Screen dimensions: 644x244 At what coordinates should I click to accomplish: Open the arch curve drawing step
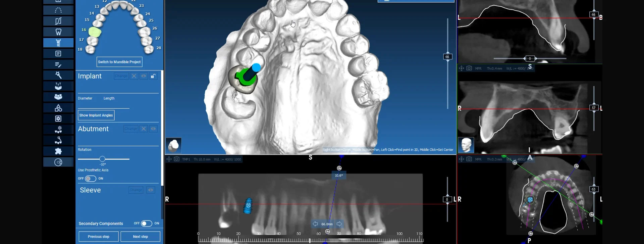(58, 10)
